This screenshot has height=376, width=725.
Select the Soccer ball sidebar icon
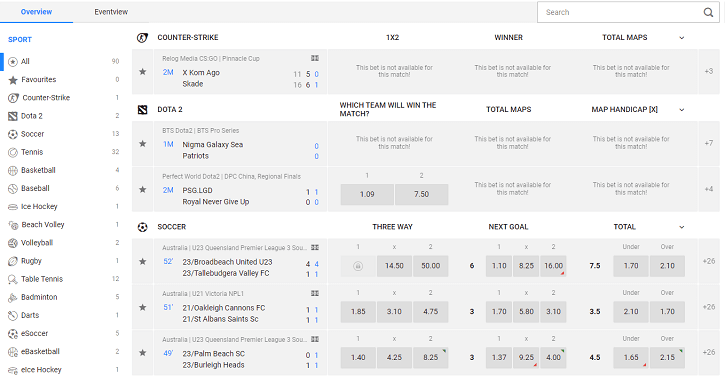(x=13, y=134)
